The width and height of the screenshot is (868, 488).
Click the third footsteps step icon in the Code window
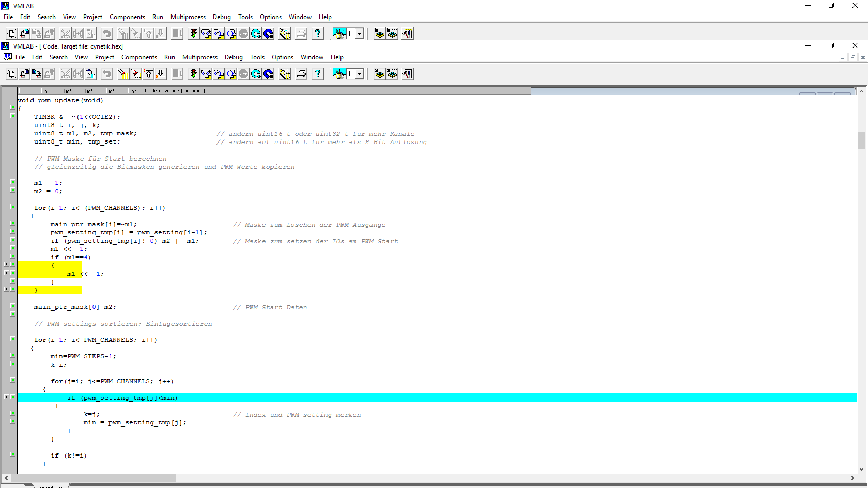click(231, 74)
